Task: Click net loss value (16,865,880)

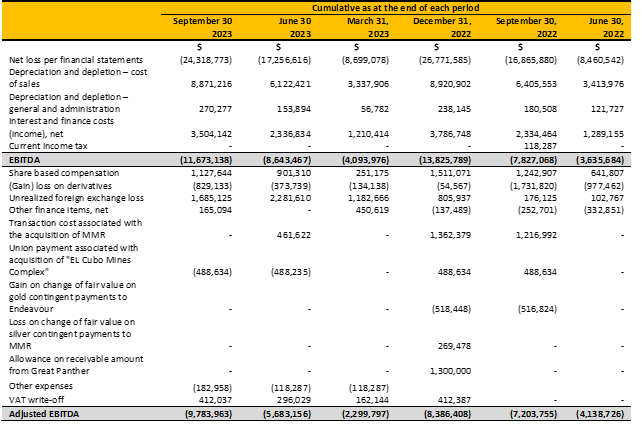Action: [x=531, y=60]
